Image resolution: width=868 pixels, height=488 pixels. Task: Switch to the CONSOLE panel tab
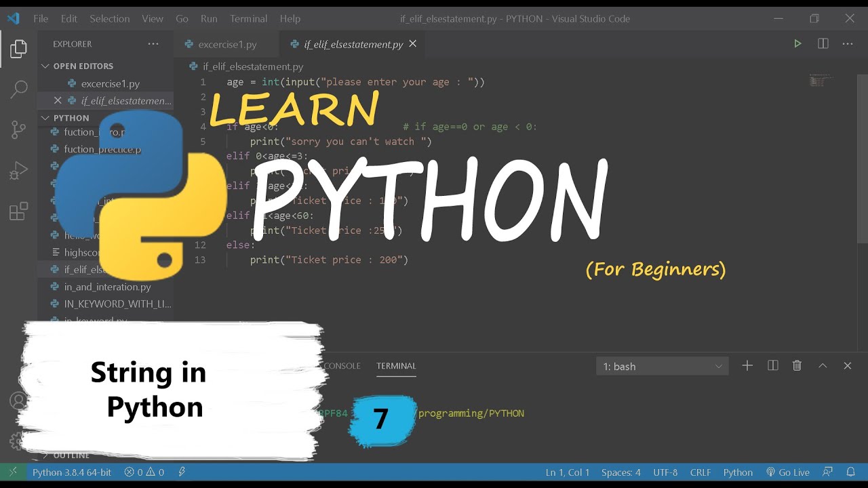point(342,365)
